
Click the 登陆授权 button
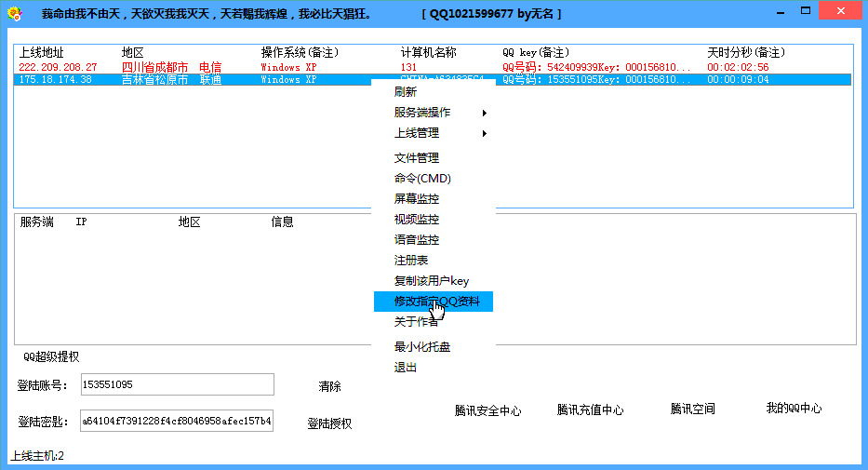click(x=329, y=423)
